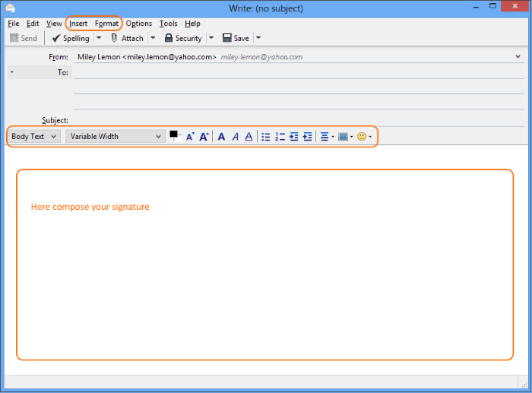Open the insert image or object menu

click(x=345, y=136)
